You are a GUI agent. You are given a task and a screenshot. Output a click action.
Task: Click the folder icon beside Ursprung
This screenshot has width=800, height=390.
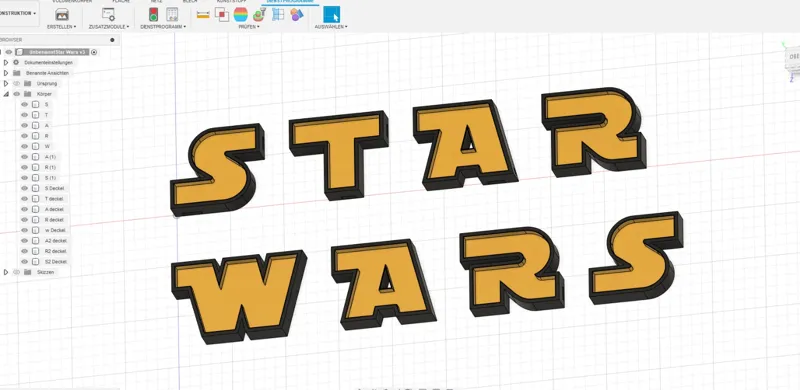coord(28,83)
